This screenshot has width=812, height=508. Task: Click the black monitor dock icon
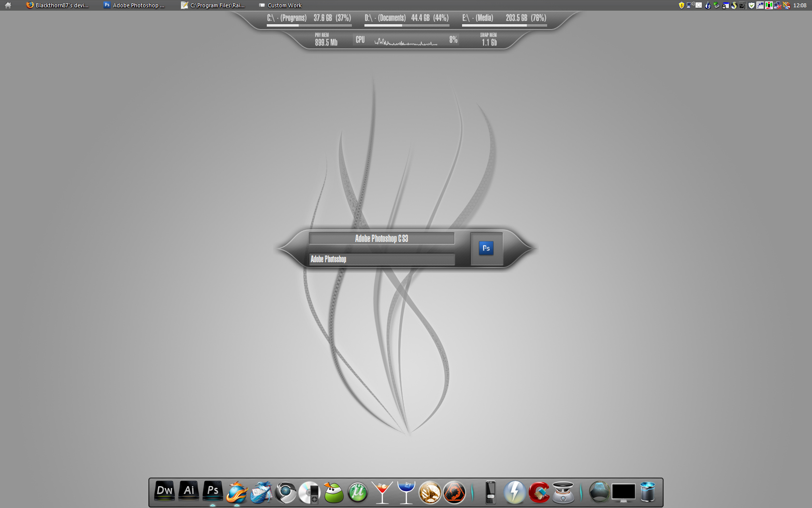pyautogui.click(x=623, y=493)
